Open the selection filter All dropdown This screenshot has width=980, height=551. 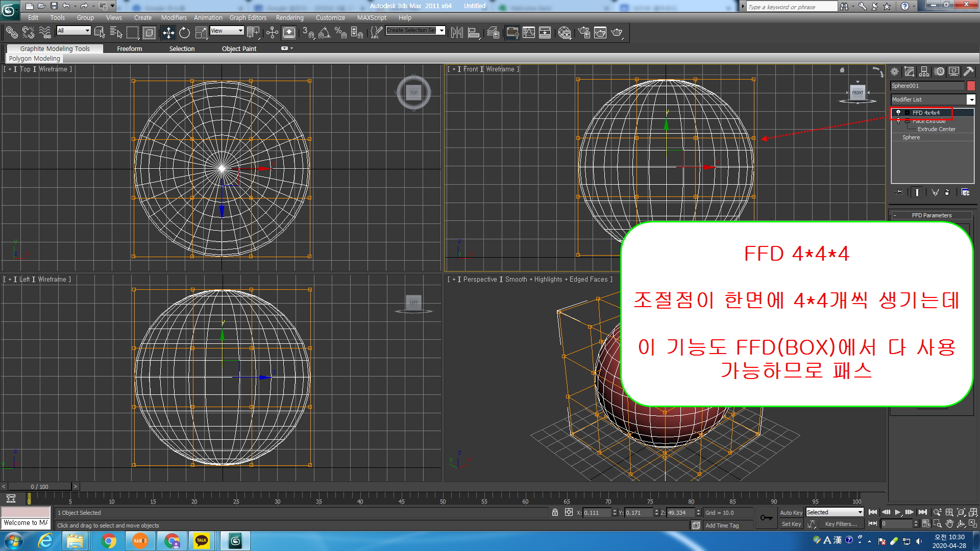73,31
